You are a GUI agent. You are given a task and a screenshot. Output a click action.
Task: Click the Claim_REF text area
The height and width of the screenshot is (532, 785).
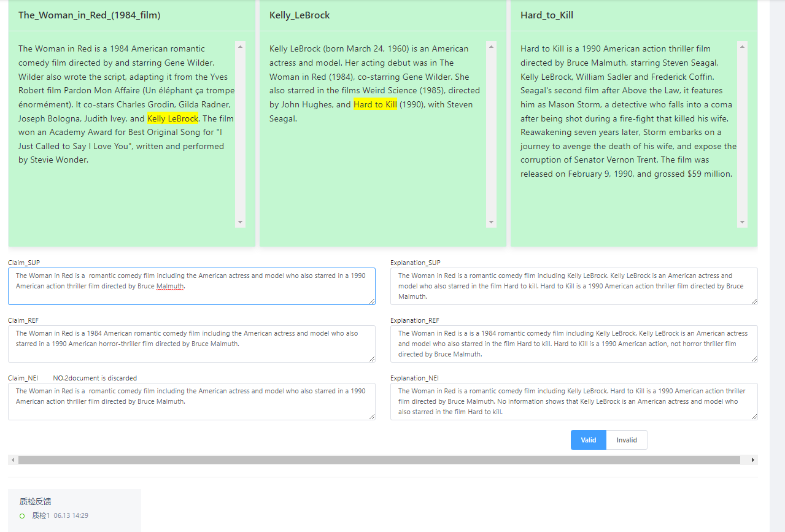(191, 344)
